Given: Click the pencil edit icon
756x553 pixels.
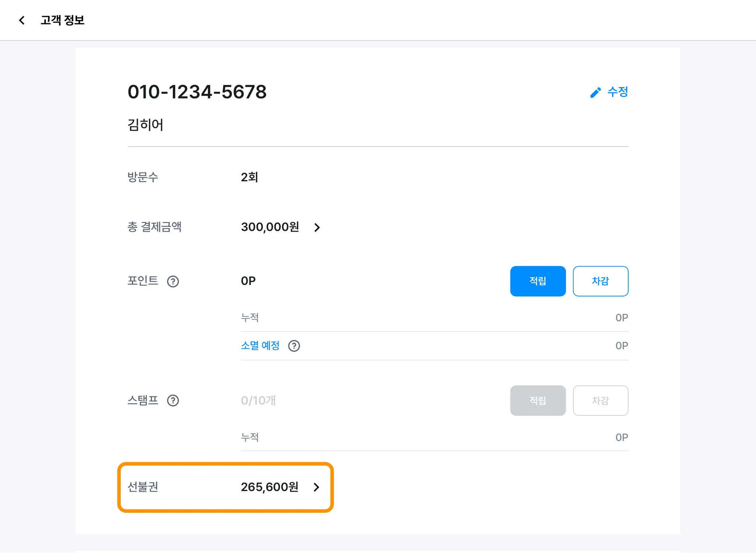Looking at the screenshot, I should 595,92.
